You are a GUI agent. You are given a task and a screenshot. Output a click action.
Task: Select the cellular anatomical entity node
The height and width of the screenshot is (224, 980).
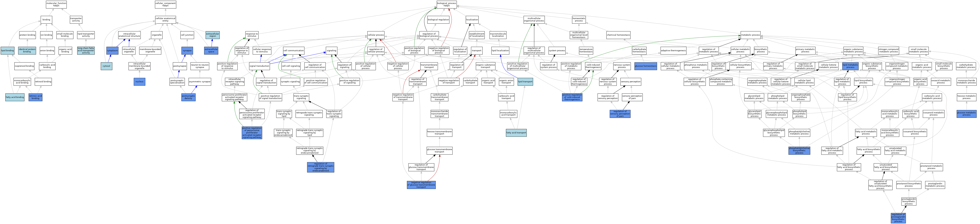point(165,19)
